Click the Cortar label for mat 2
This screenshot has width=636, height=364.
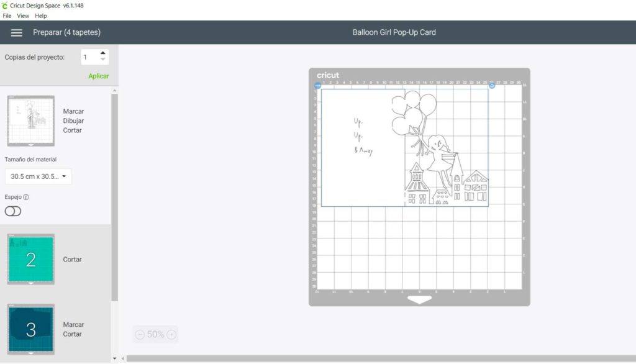72,259
